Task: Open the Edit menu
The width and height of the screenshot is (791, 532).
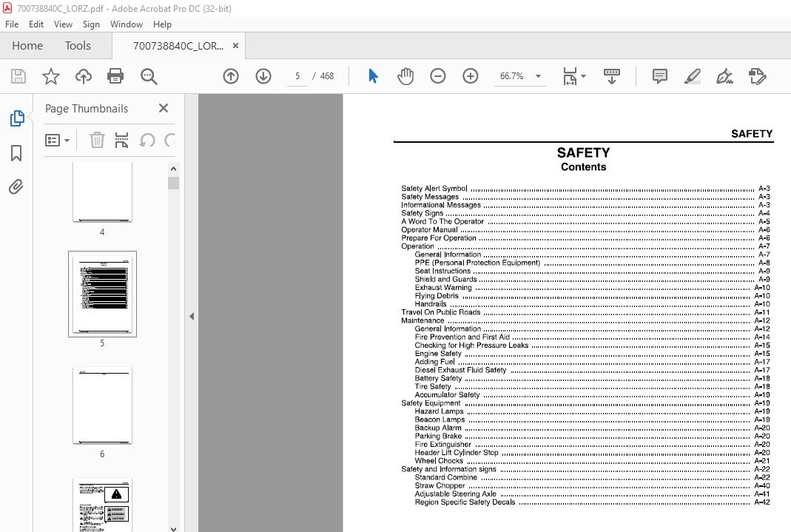Action: point(36,24)
